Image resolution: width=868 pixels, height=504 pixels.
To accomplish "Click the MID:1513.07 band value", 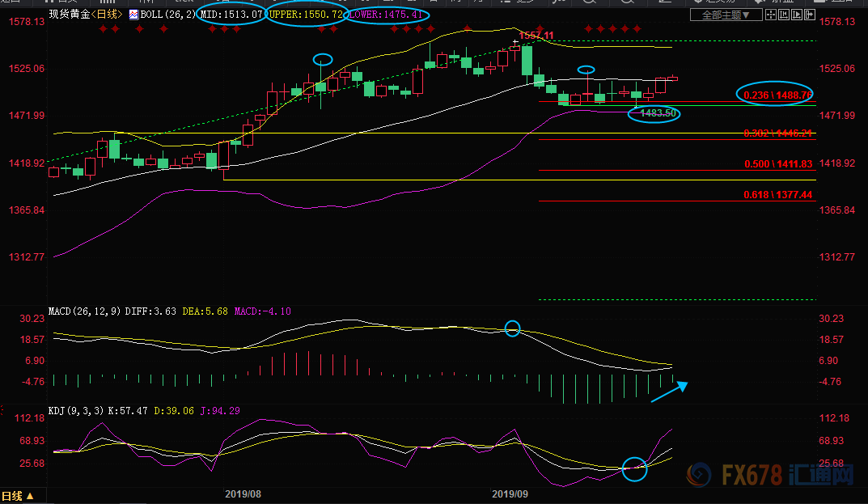I will point(231,15).
